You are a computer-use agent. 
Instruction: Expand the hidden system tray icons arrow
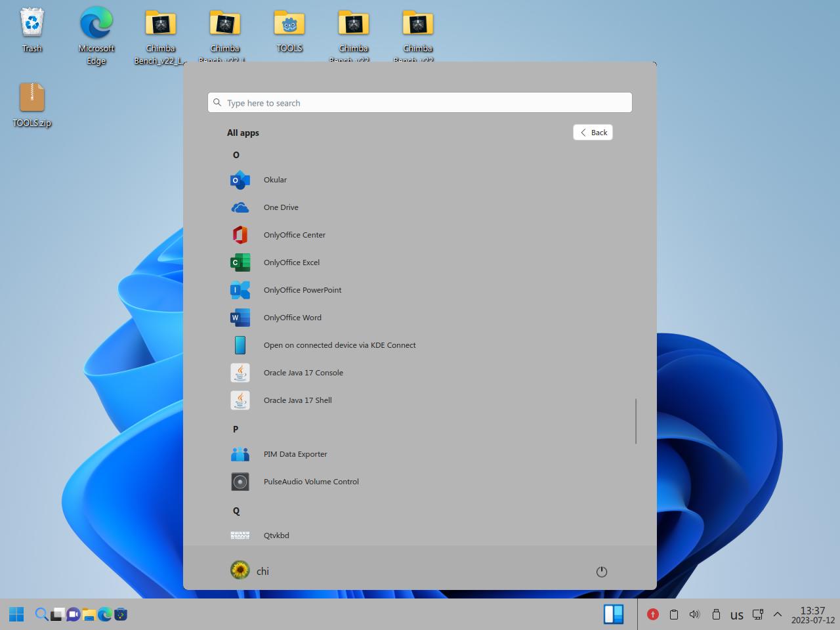[x=778, y=614]
